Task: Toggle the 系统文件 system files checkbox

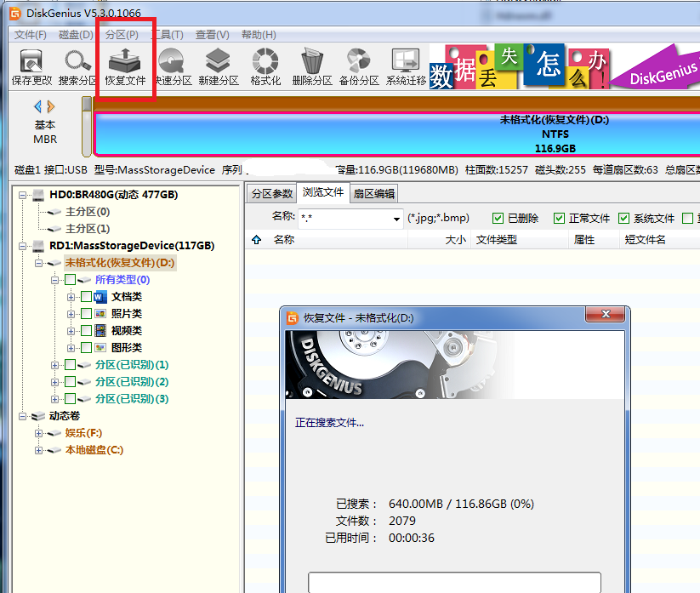Action: [623, 219]
